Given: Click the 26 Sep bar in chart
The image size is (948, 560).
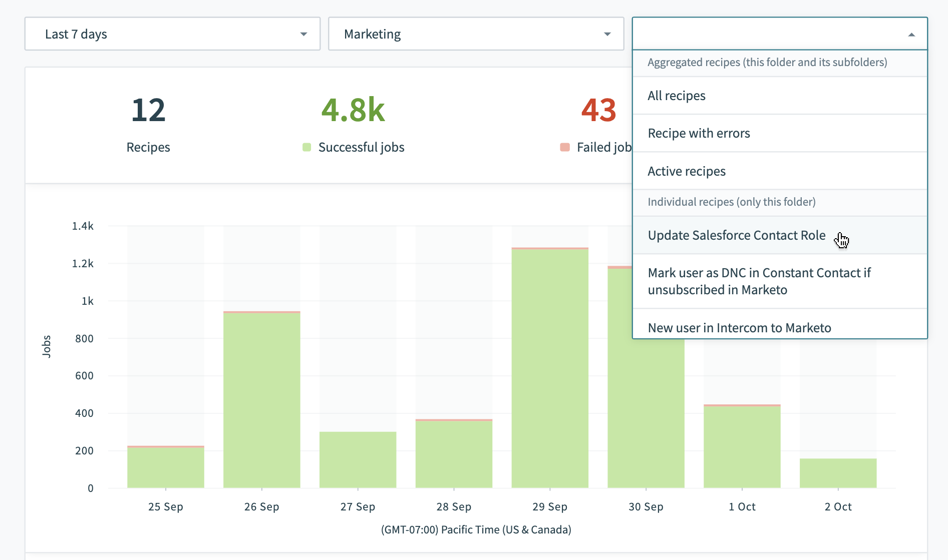Looking at the screenshot, I should (262, 400).
